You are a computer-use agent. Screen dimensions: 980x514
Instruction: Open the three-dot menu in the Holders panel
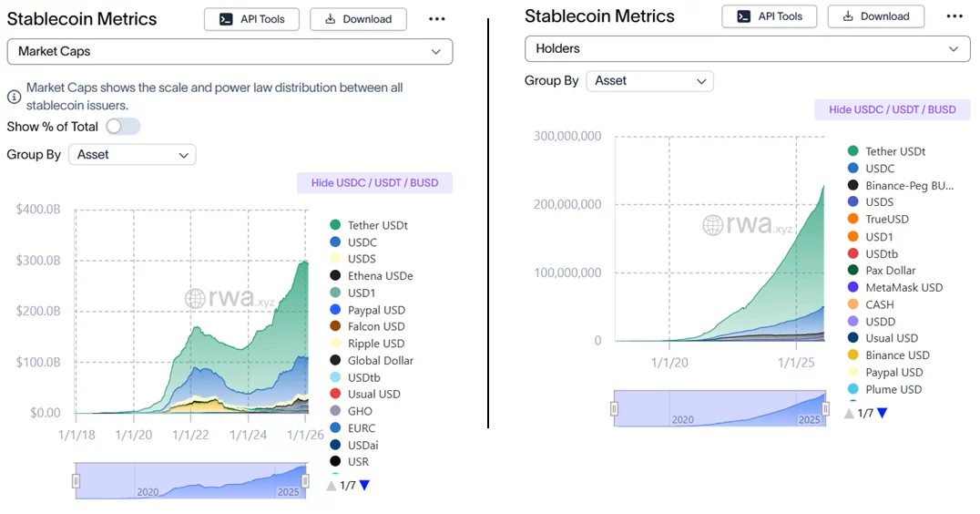coord(954,16)
